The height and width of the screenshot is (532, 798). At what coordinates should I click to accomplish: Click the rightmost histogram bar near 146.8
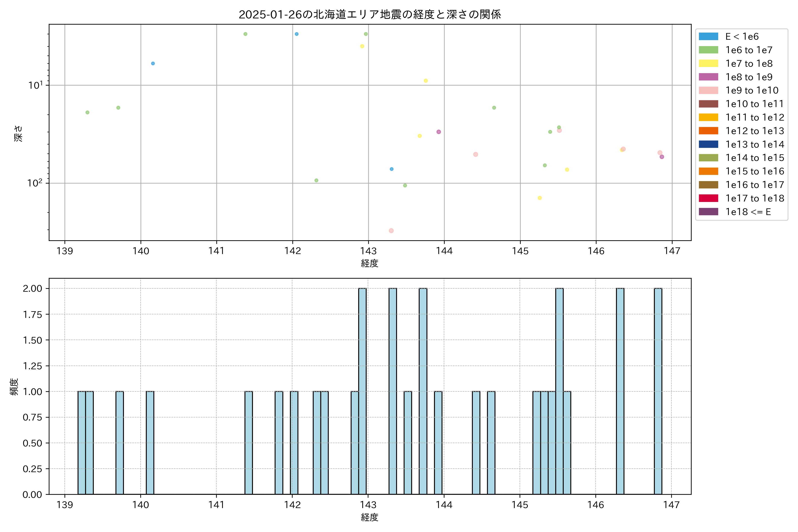[x=658, y=391]
